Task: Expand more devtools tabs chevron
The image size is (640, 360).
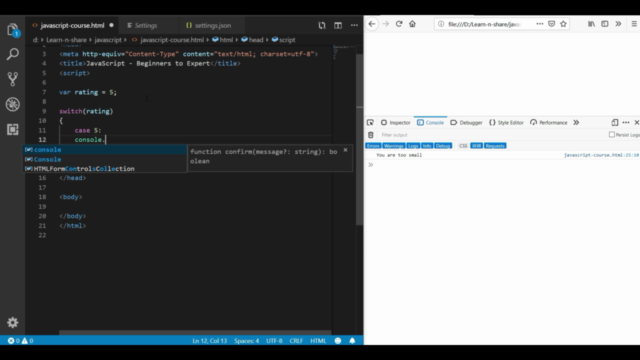Action: (576, 122)
